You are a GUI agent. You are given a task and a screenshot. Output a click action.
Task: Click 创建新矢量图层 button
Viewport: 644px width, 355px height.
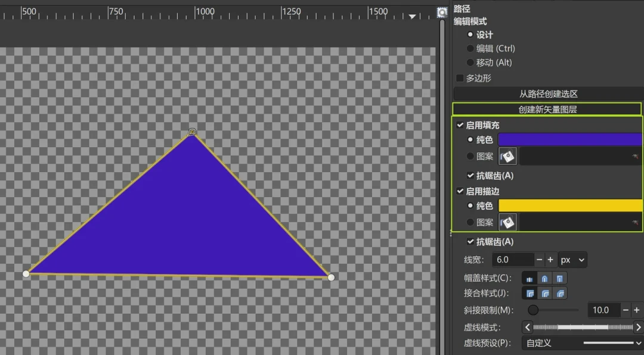coord(547,110)
